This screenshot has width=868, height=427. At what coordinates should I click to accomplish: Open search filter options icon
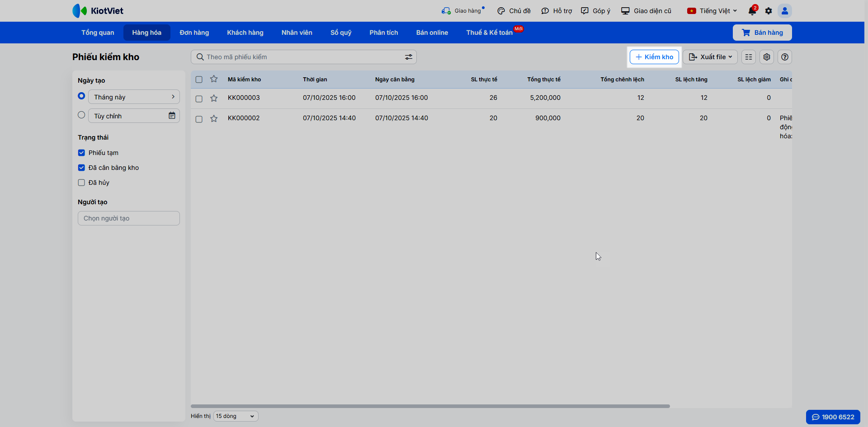[x=409, y=57]
